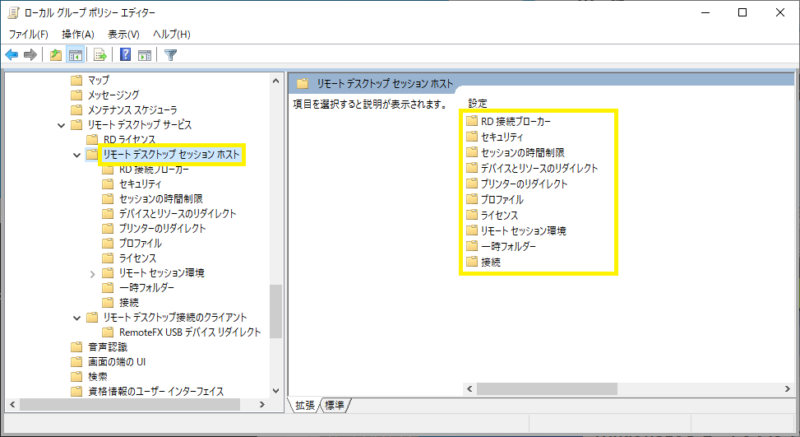This screenshot has height=437, width=800.
Task: Select ライセンス in the left tree
Action: [x=138, y=258]
